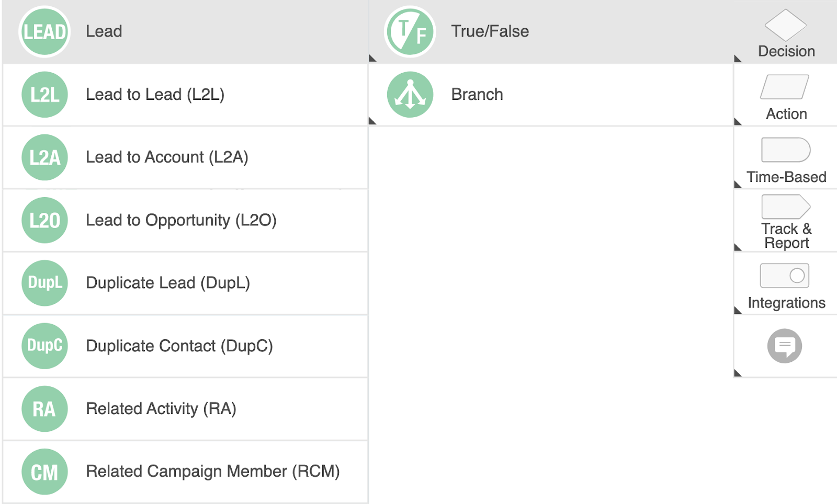Pick the DupC duplicate contact icon
837x504 pixels.
(x=44, y=346)
